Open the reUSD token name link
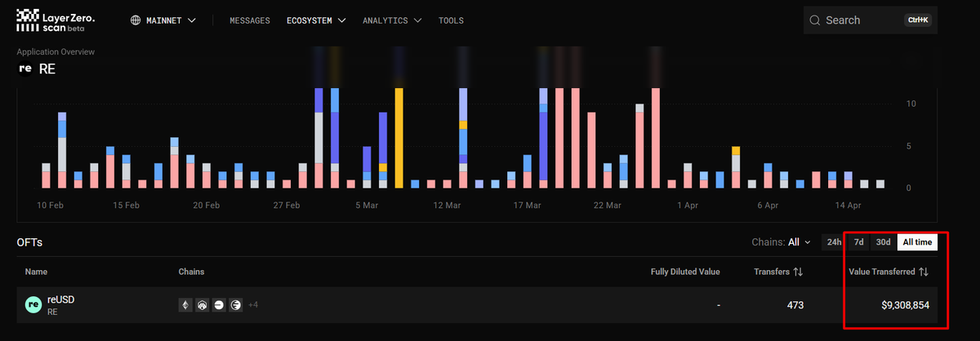The image size is (980, 341). [x=61, y=299]
